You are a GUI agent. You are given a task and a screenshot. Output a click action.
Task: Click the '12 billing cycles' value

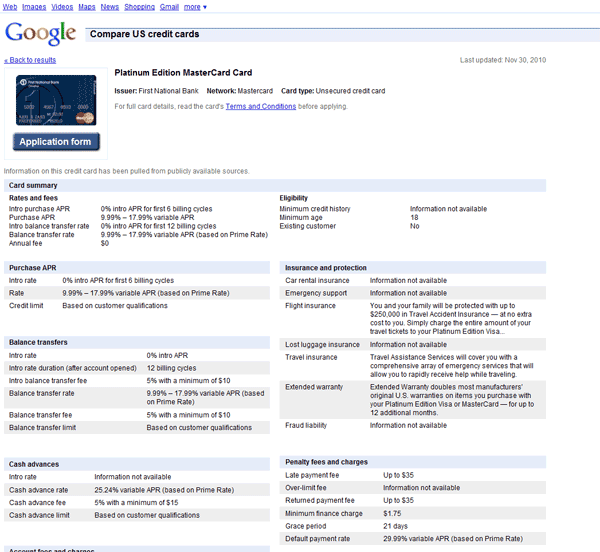pyautogui.click(x=171, y=368)
